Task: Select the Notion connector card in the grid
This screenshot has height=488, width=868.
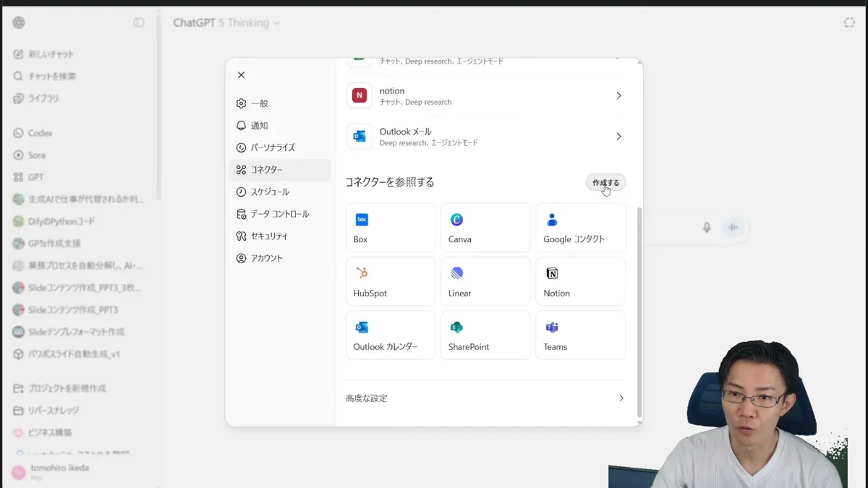Action: [x=580, y=281]
